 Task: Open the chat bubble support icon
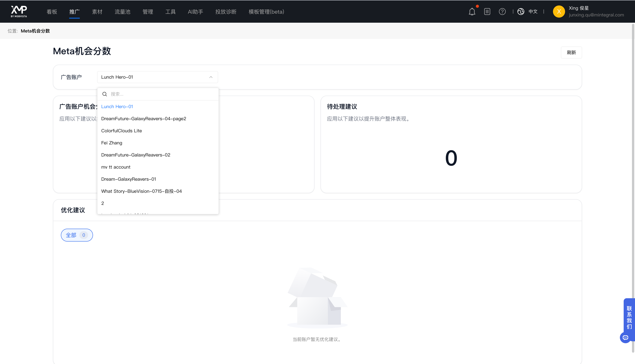pyautogui.click(x=625, y=338)
